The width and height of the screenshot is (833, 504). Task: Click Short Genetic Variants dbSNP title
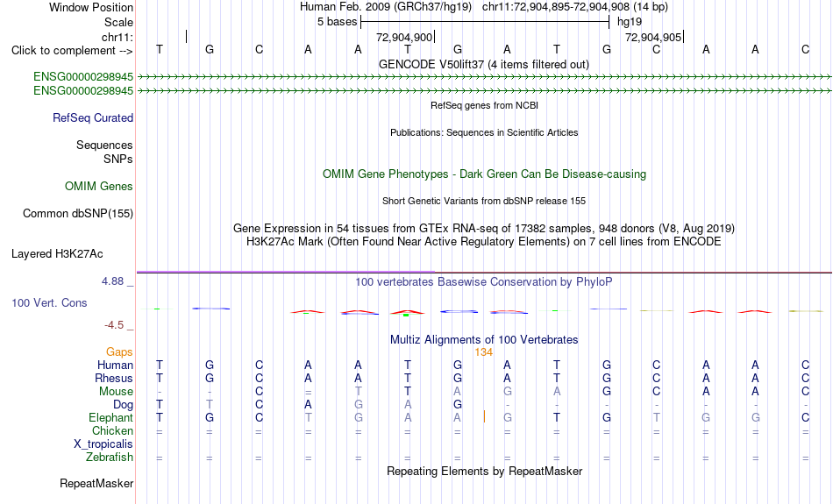[484, 201]
